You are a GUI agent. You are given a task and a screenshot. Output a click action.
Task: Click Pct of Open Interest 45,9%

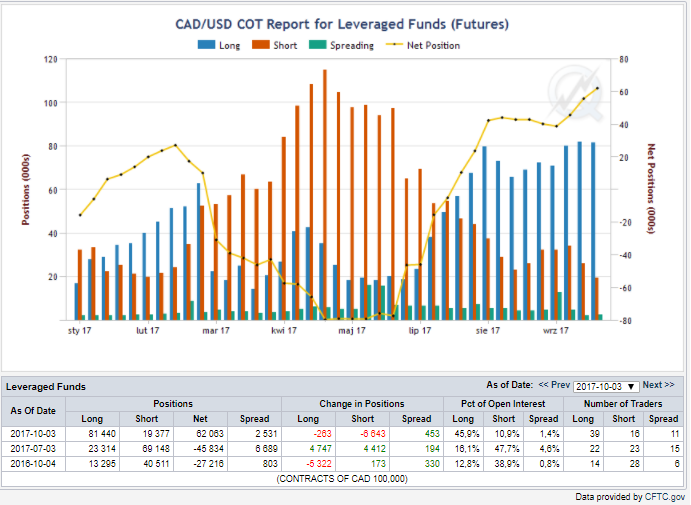[x=467, y=434]
